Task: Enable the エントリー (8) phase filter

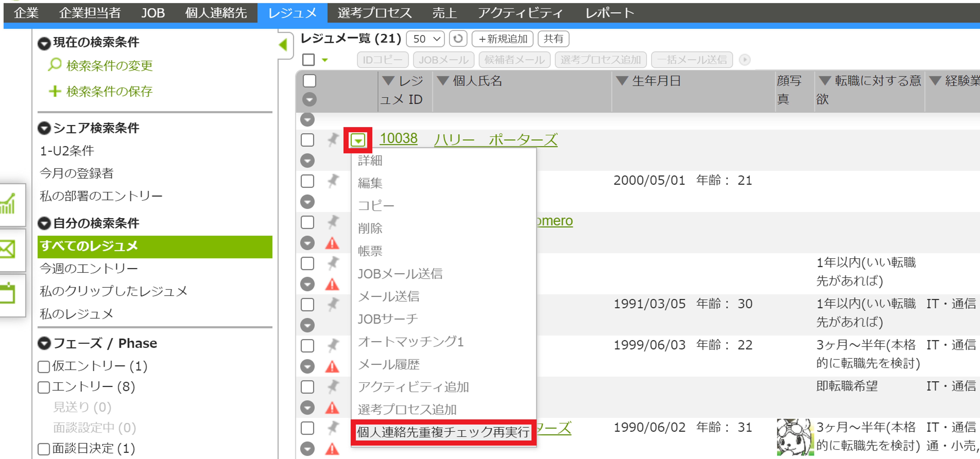Action: click(44, 387)
